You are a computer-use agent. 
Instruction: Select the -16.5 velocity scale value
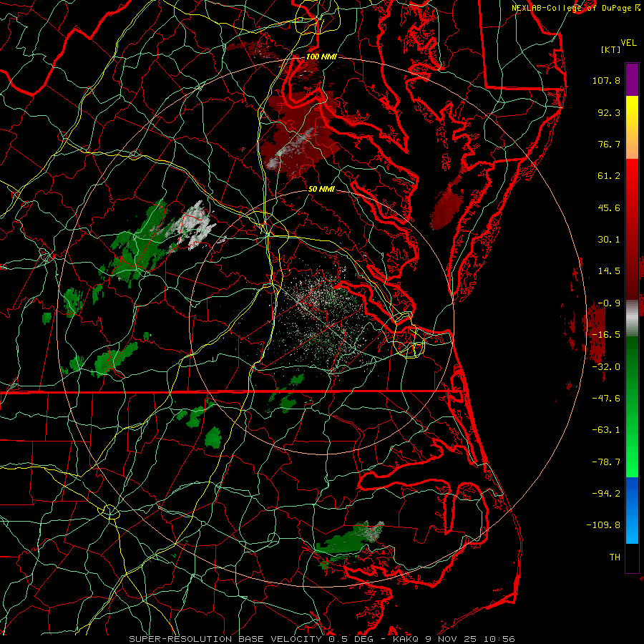(x=606, y=335)
